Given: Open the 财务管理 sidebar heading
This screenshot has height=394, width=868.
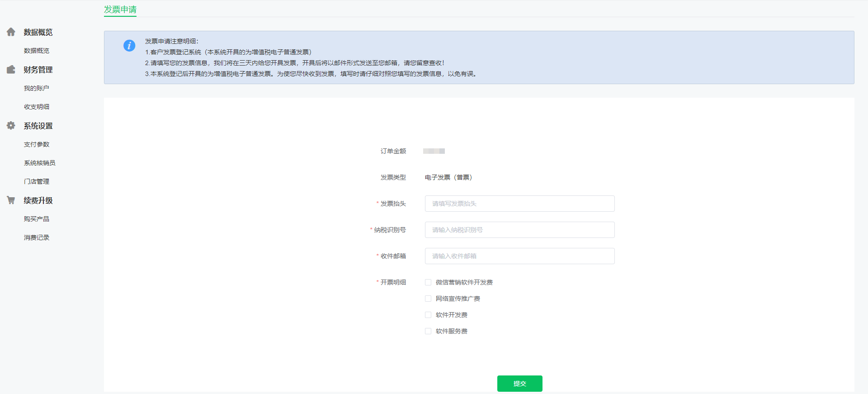Looking at the screenshot, I should tap(38, 70).
